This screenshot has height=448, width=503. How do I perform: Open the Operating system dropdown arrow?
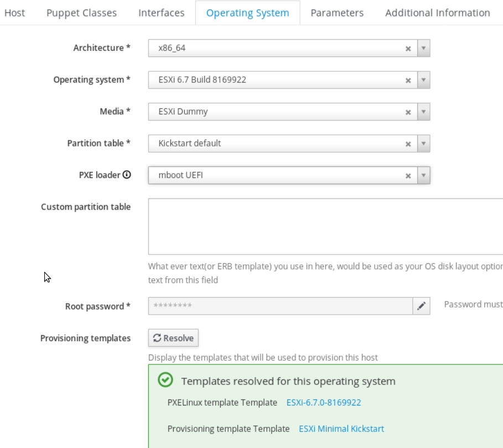tap(423, 80)
